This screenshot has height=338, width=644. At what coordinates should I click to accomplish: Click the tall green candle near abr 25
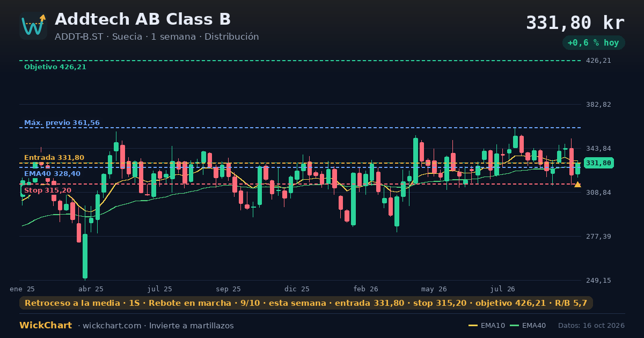pyautogui.click(x=85, y=256)
